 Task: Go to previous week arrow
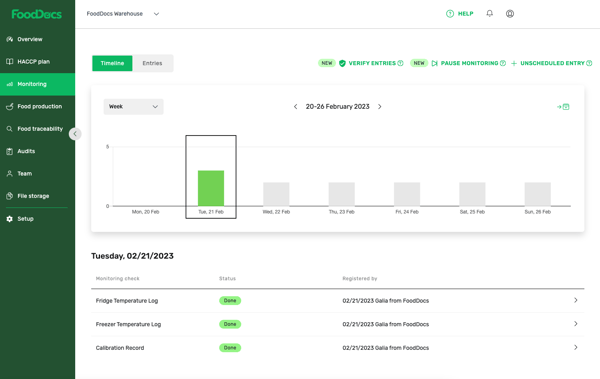(x=295, y=107)
